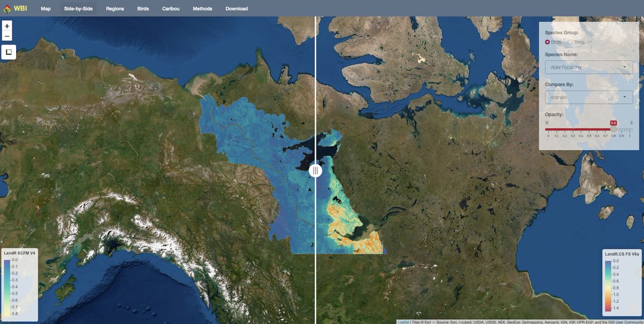
Task: Switch to the Side-by-Side tab
Action: click(78, 9)
